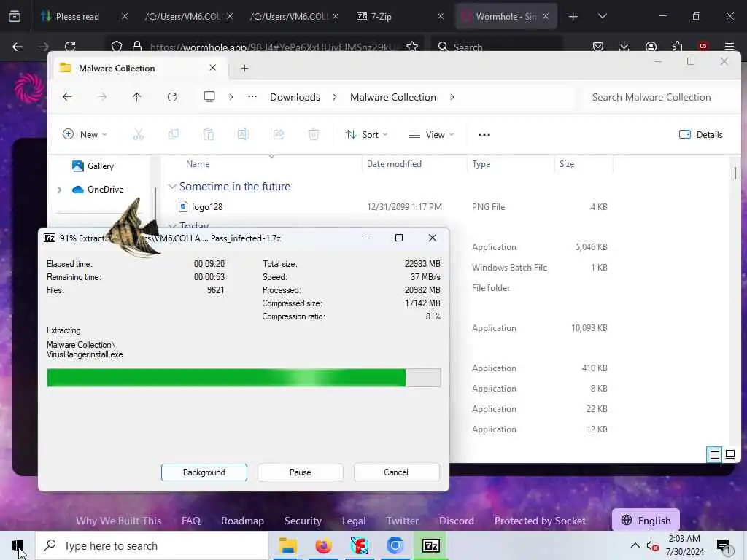Go back in the Explorer window

(x=67, y=97)
